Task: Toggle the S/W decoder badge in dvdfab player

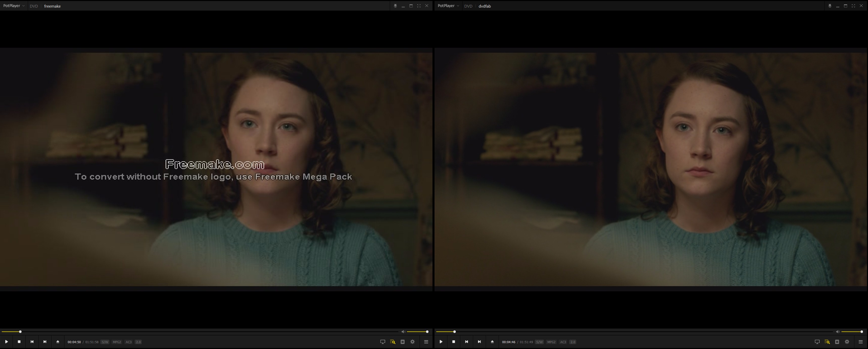Action: tap(539, 342)
